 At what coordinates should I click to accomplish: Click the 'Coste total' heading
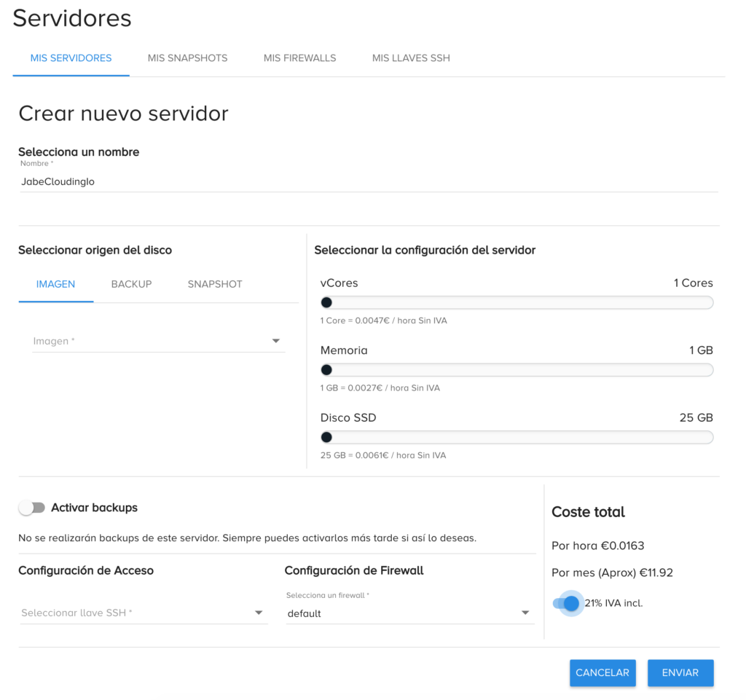[x=588, y=512]
